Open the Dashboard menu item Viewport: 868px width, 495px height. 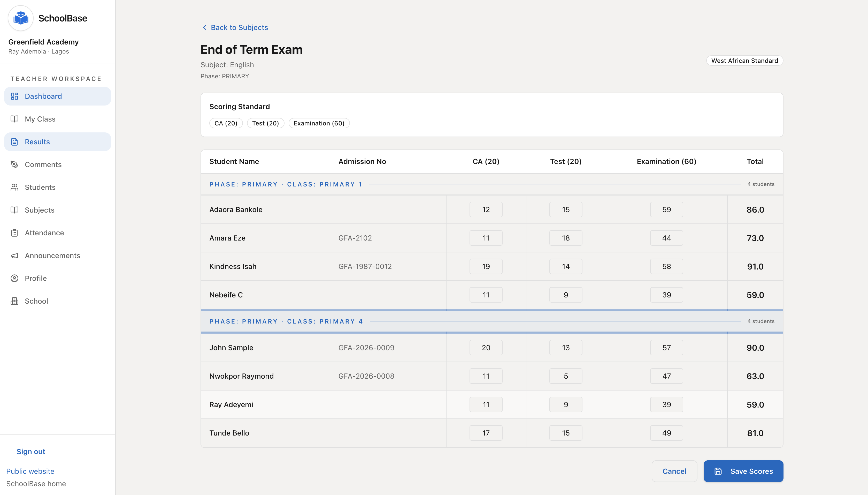pyautogui.click(x=57, y=96)
